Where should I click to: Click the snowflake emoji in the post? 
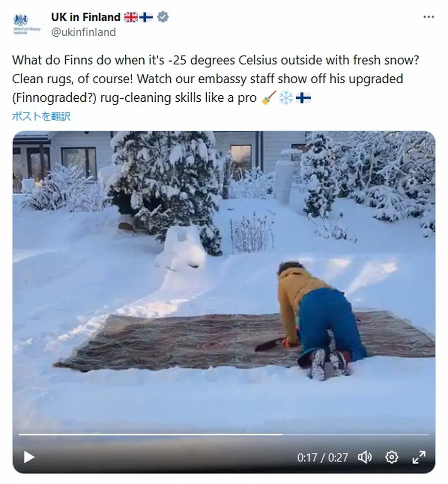[x=285, y=98]
